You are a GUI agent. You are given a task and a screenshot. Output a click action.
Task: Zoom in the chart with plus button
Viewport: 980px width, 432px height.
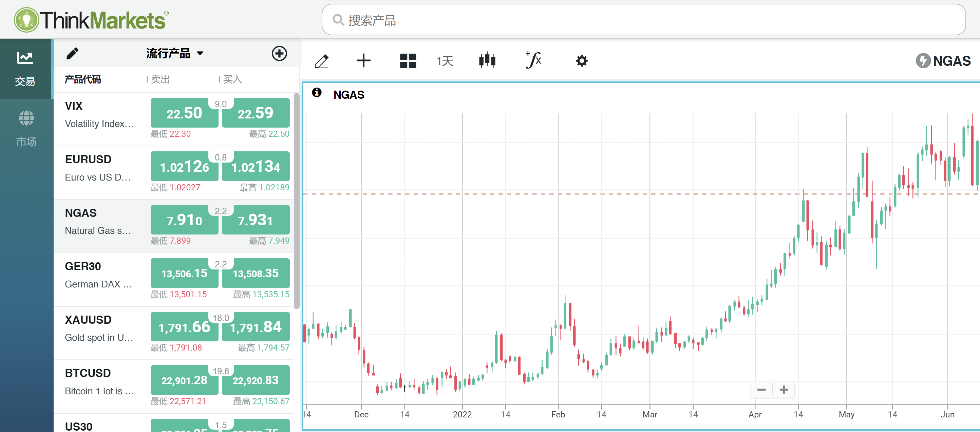pos(784,390)
